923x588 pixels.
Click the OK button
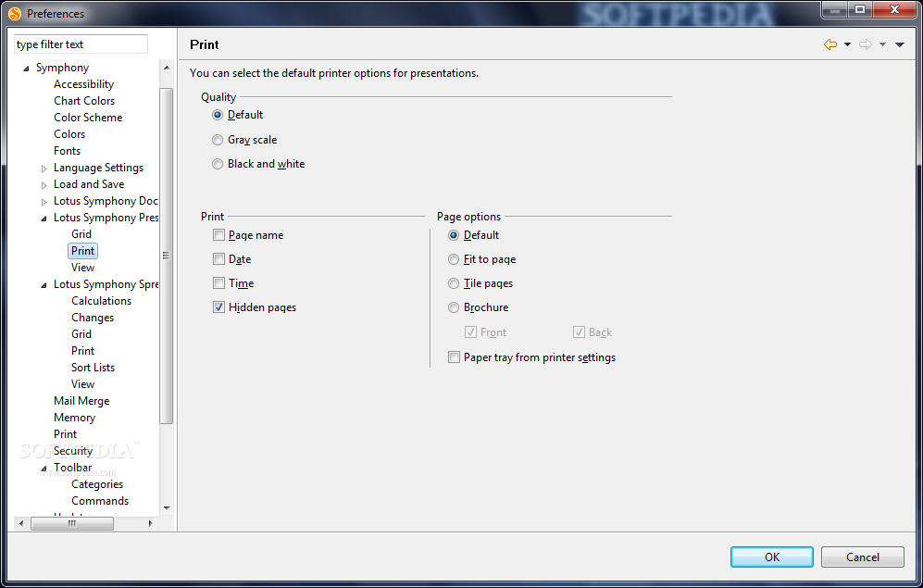coord(772,557)
